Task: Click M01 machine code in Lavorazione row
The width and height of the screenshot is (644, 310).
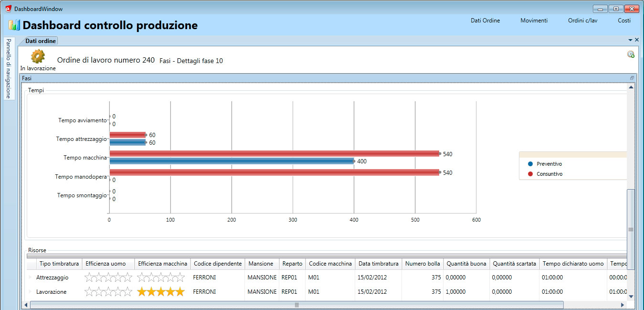Action: point(314,292)
